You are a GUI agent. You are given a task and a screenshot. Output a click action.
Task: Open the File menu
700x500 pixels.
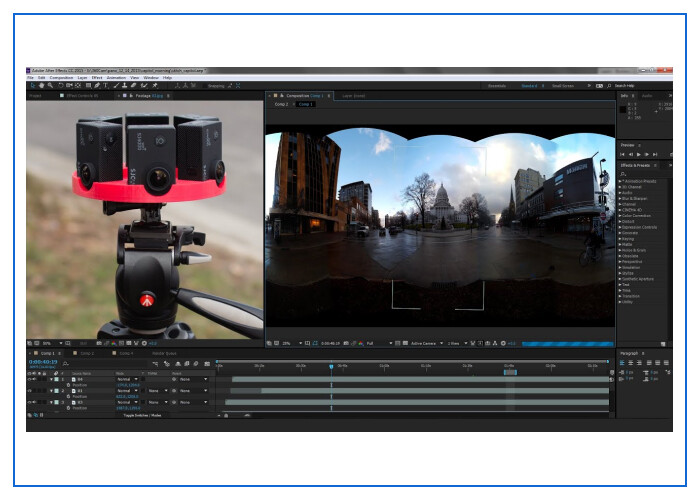pyautogui.click(x=30, y=78)
